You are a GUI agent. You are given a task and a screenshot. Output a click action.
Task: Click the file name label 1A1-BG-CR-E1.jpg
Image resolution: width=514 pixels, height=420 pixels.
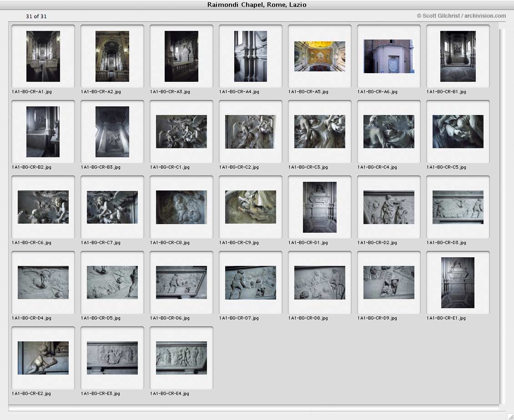(446, 318)
